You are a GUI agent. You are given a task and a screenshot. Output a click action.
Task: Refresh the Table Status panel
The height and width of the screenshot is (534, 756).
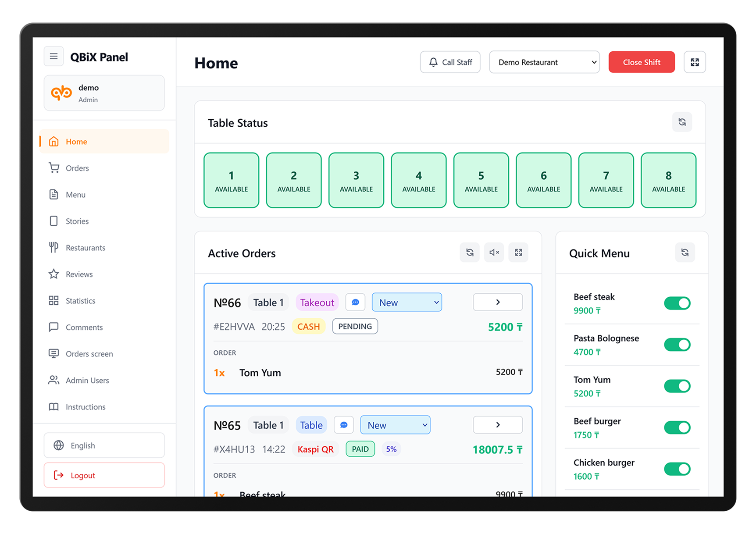(682, 122)
